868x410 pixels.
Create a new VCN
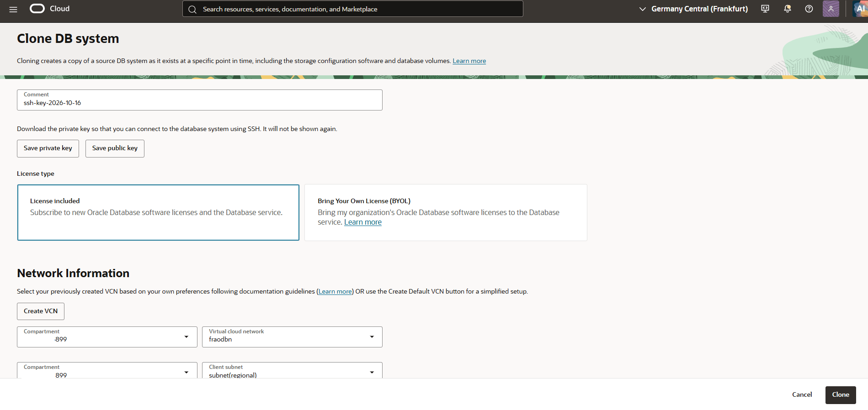pyautogui.click(x=41, y=311)
